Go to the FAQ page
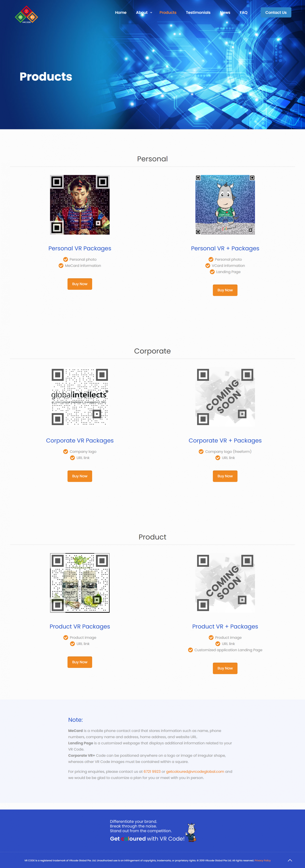 coord(243,12)
